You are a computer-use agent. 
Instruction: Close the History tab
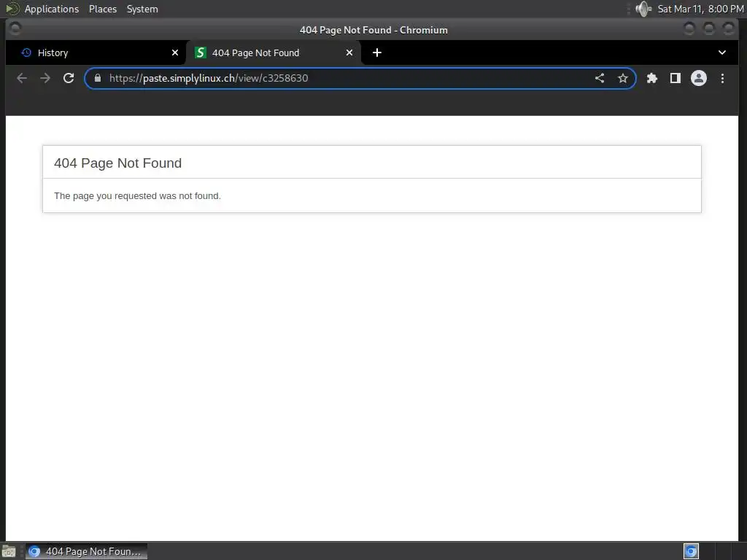point(175,52)
